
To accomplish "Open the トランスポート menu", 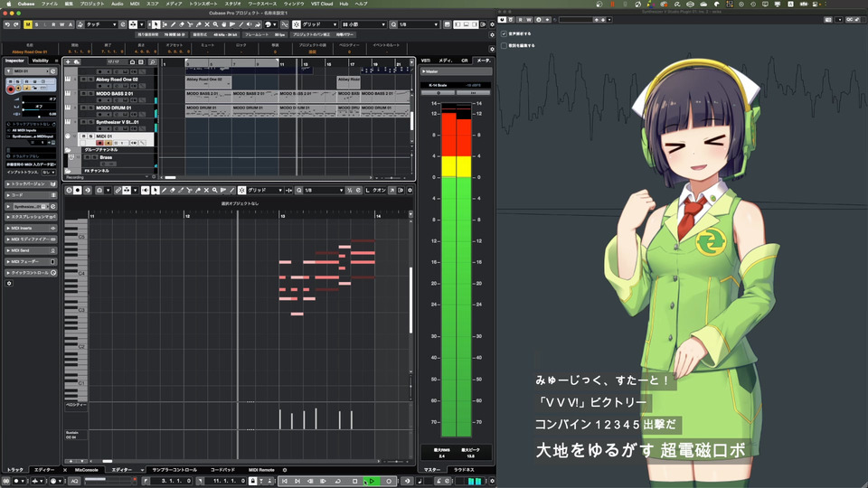I will [x=203, y=4].
